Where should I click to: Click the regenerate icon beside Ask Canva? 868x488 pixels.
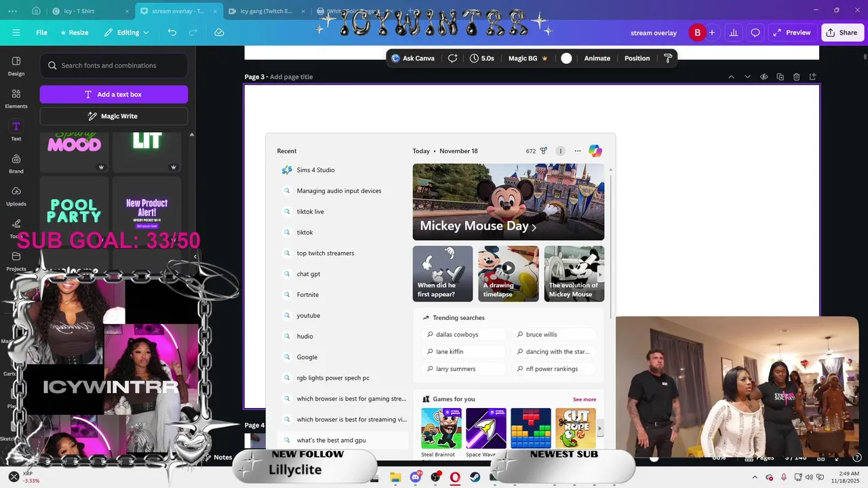pos(452,58)
